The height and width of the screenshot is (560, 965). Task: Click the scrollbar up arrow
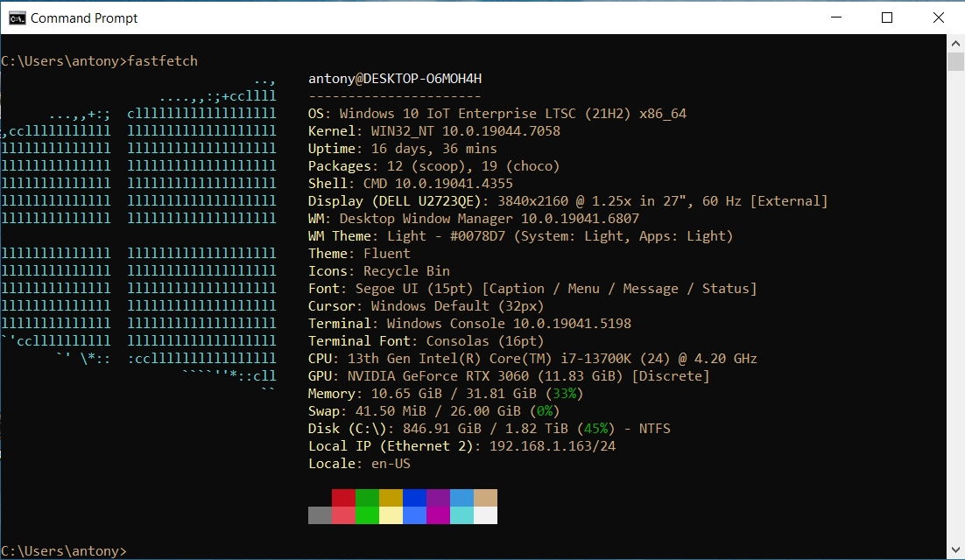955,43
